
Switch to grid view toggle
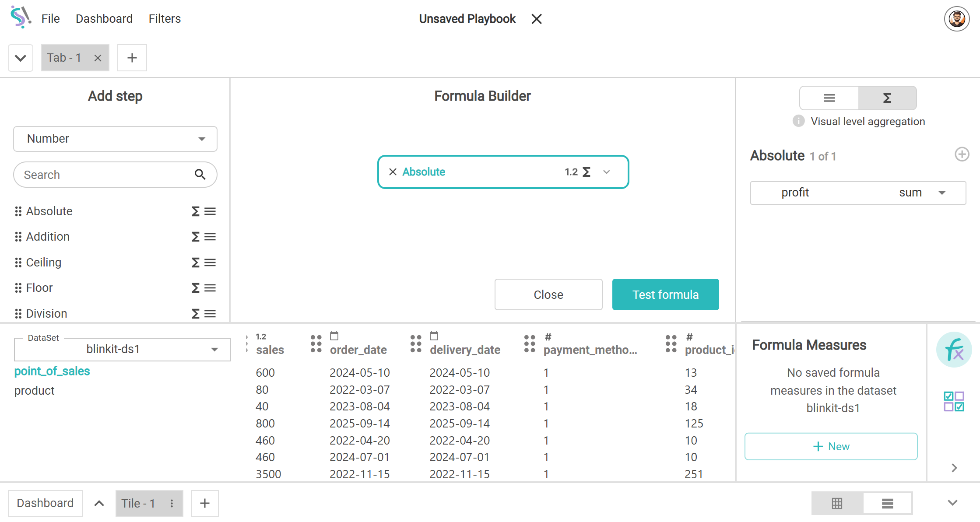pyautogui.click(x=837, y=503)
